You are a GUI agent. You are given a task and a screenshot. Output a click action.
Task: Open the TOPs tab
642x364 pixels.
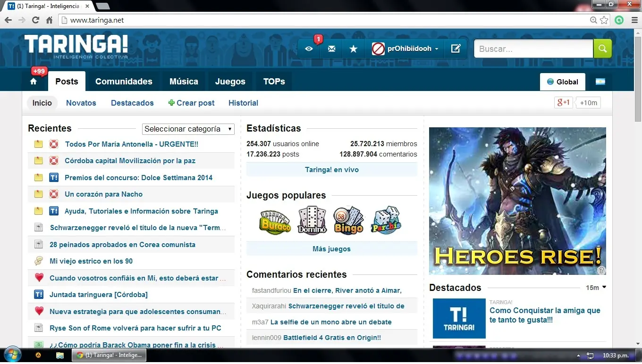(274, 82)
